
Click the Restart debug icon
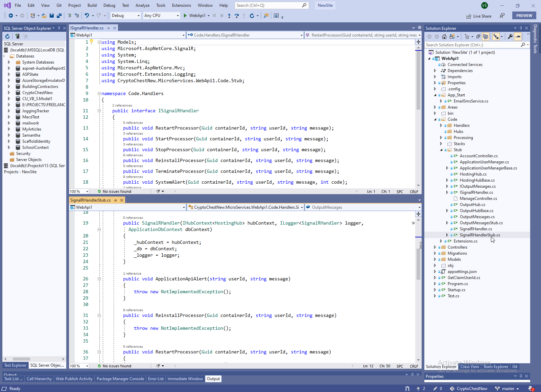click(252, 16)
